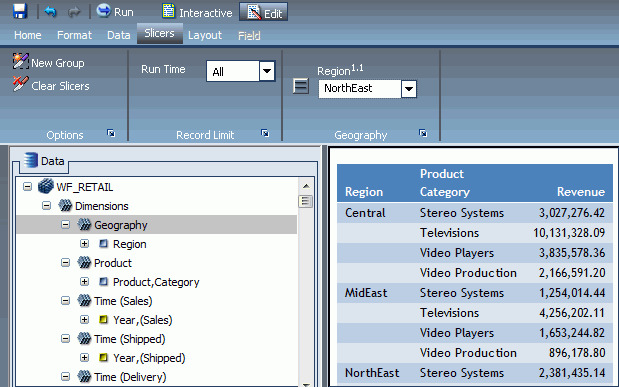This screenshot has height=387, width=619.
Task: Click revenue value 2,381,435.14
Action: coord(572,373)
